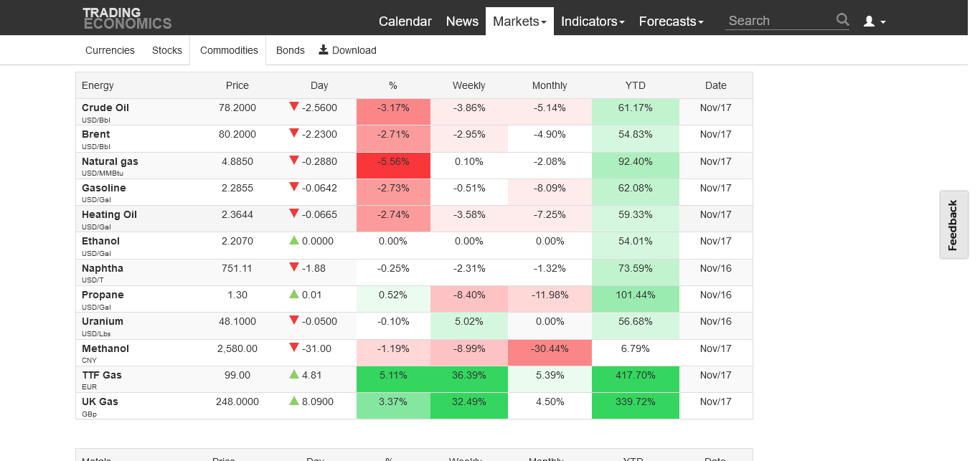This screenshot has height=461, width=980.
Task: Click the red down arrow for Methanol
Action: coord(293,348)
